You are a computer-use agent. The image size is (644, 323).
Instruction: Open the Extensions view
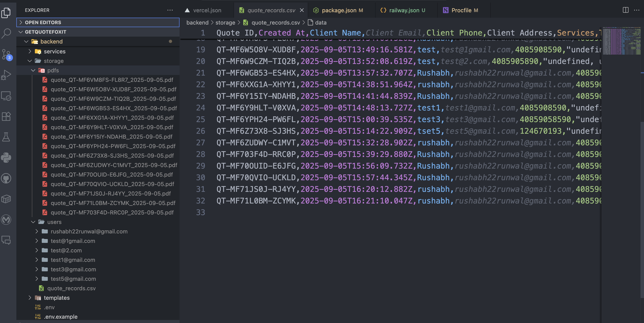[6, 116]
